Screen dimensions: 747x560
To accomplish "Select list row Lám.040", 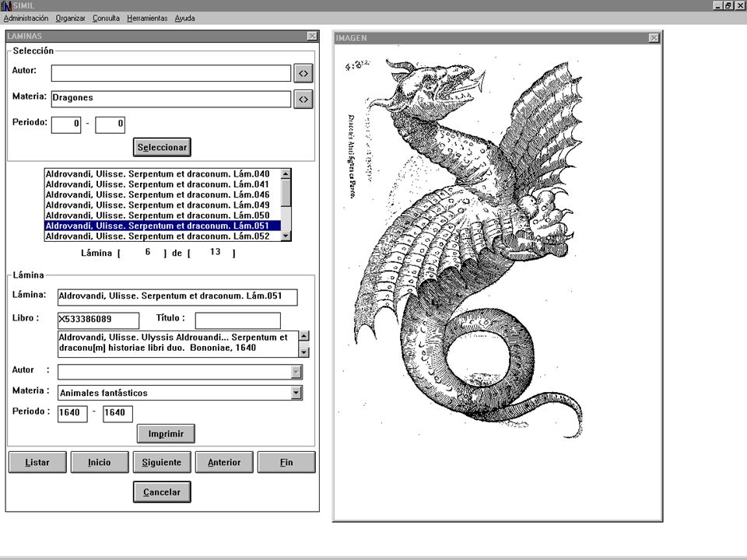I will coord(163,173).
